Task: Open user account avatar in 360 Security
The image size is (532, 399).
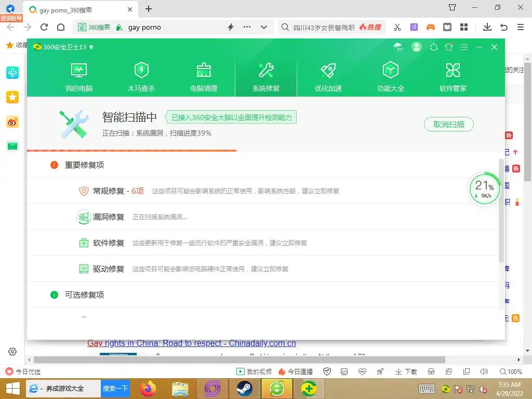Action: tap(417, 47)
